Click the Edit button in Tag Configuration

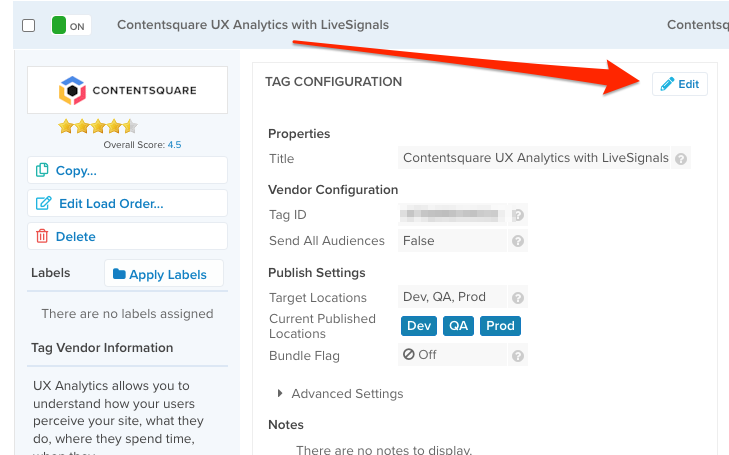(x=680, y=84)
